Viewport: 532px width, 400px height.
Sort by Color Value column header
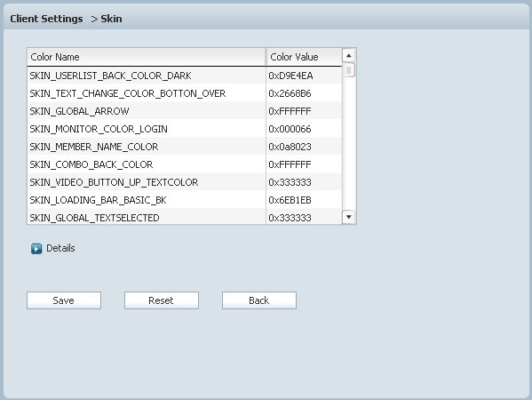(304, 57)
